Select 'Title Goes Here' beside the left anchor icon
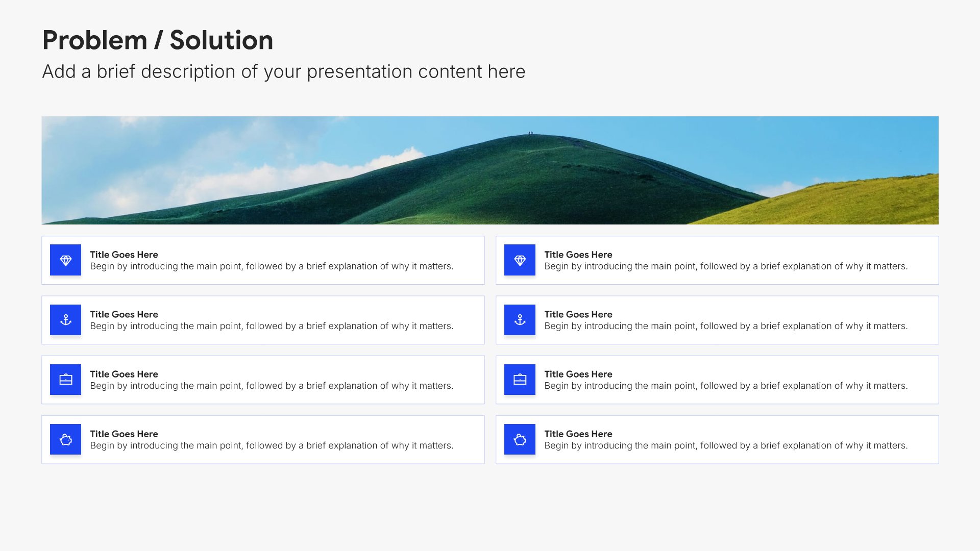The height and width of the screenshot is (551, 980). 124,314
